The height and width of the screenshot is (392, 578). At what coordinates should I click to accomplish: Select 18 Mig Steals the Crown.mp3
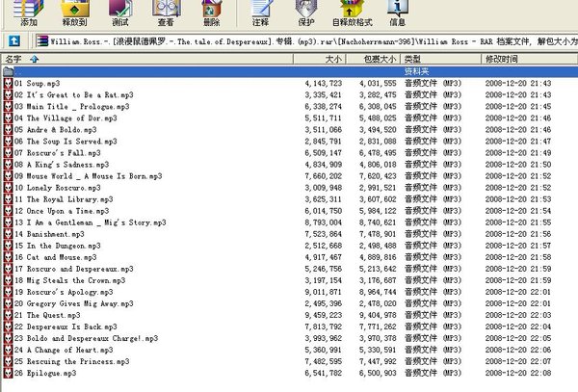[70, 280]
